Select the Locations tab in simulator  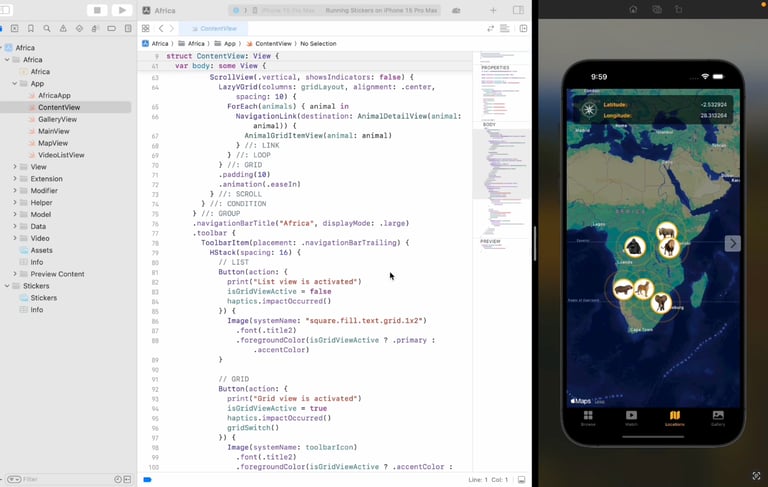(x=674, y=418)
